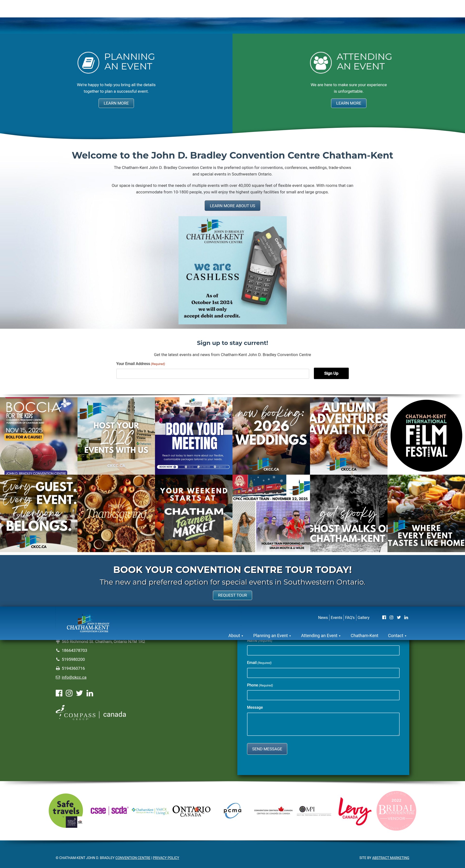The width and height of the screenshot is (465, 868).
Task: Click Learn More under Attending an Event
Action: click(349, 103)
